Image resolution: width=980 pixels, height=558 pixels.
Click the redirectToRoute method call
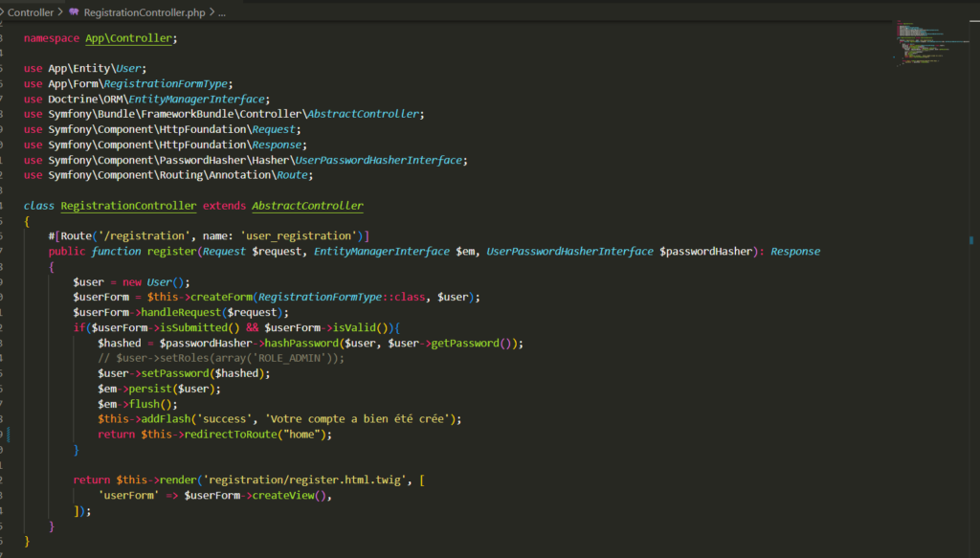(233, 435)
